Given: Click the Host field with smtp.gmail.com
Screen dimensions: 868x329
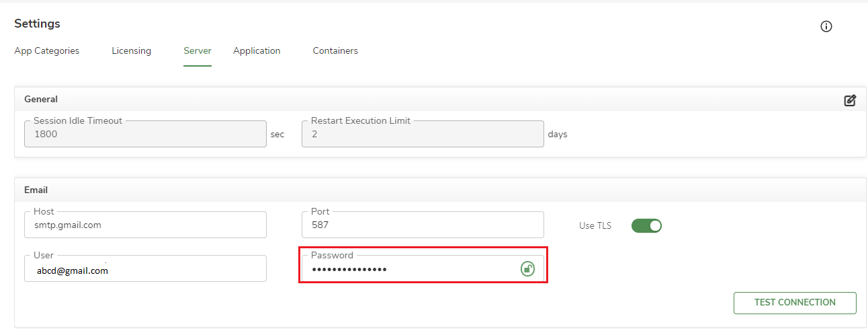Looking at the screenshot, I should 145,225.
